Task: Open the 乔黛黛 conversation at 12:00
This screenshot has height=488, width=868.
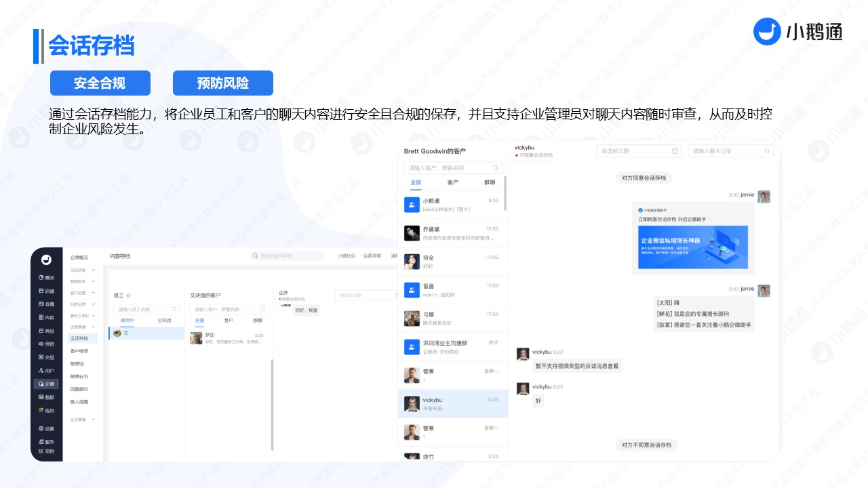Action: (x=453, y=233)
